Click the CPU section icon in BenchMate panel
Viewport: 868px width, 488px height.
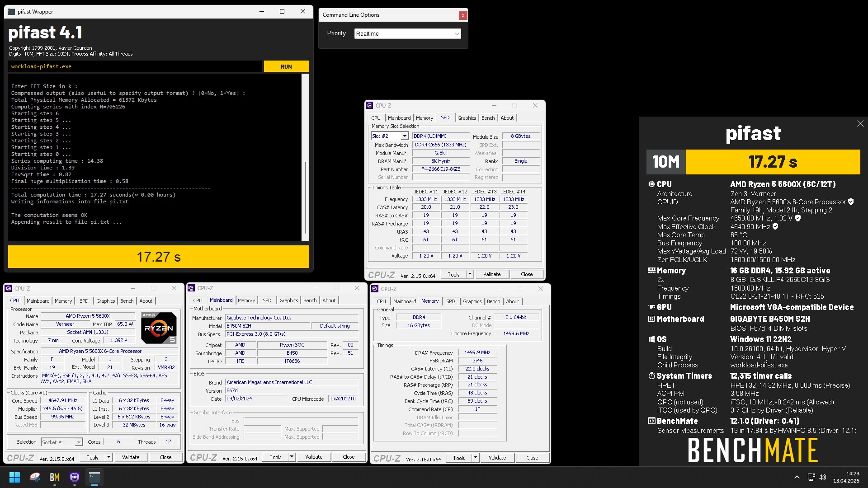pos(651,184)
